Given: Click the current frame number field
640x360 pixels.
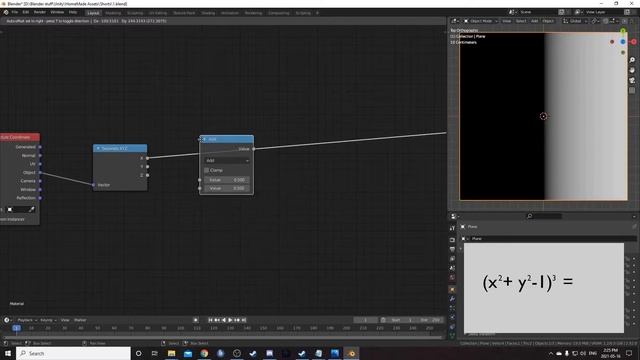Looking at the screenshot, I should [x=366, y=320].
